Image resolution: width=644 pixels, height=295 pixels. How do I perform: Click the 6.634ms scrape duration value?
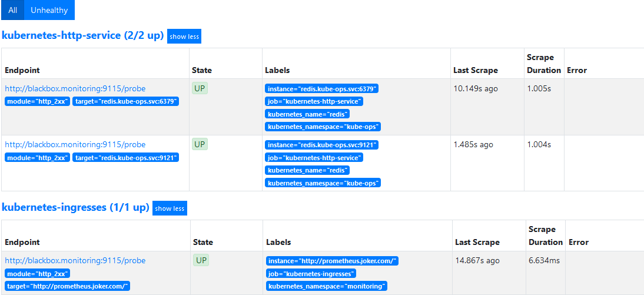(x=544, y=260)
